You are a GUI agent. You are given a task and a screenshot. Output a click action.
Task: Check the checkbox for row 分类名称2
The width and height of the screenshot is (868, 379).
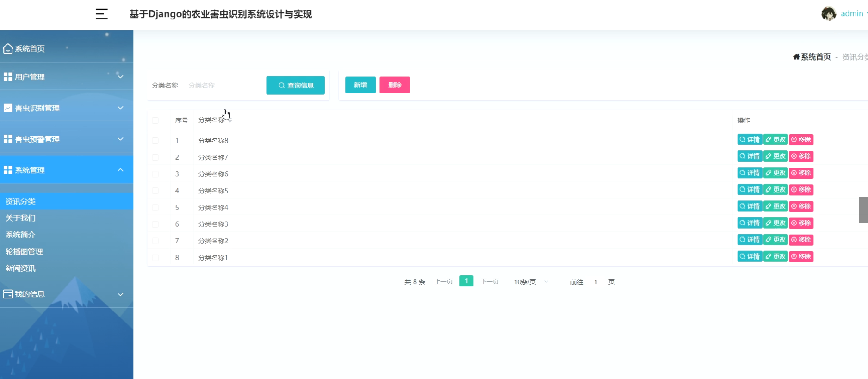click(x=155, y=241)
